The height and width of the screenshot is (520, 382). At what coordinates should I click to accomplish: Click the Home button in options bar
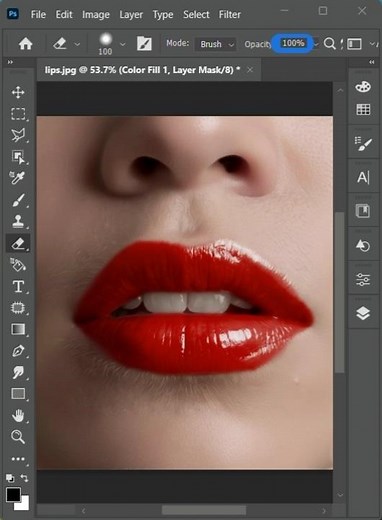pos(25,44)
